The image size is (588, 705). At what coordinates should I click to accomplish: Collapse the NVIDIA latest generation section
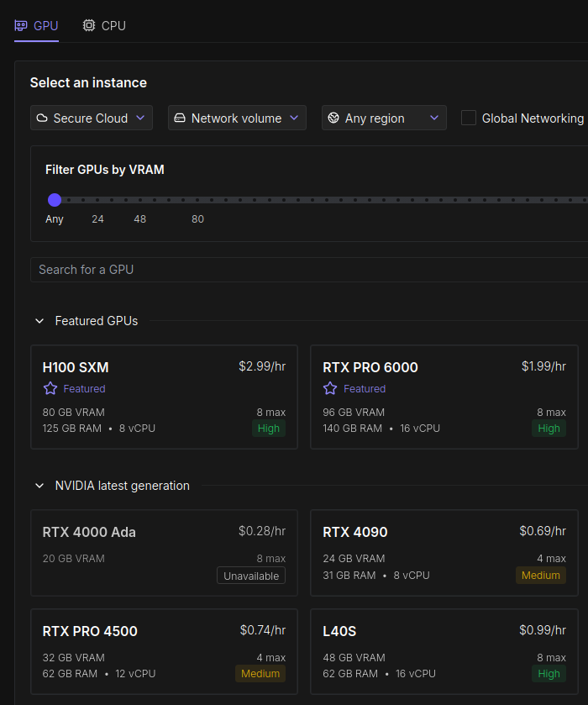[39, 486]
